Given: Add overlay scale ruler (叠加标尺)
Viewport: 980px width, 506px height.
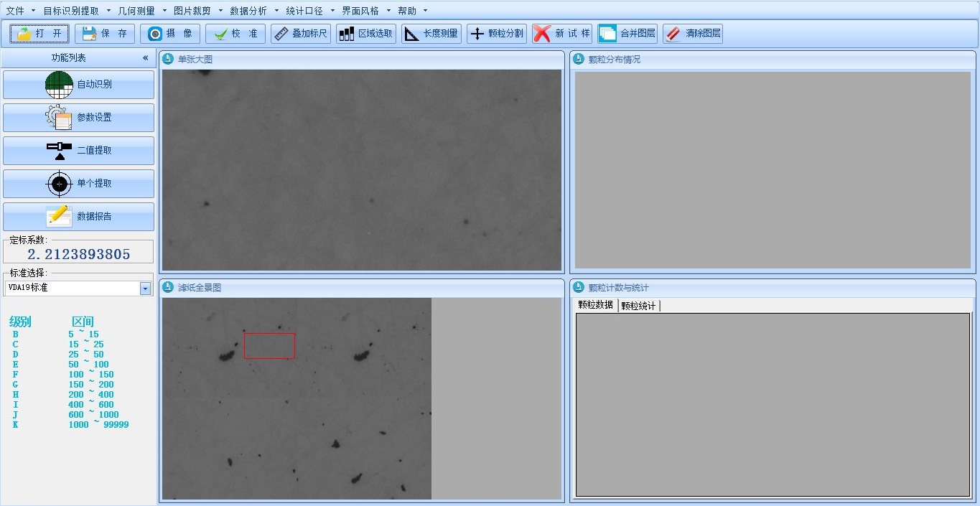Looking at the screenshot, I should 301,34.
